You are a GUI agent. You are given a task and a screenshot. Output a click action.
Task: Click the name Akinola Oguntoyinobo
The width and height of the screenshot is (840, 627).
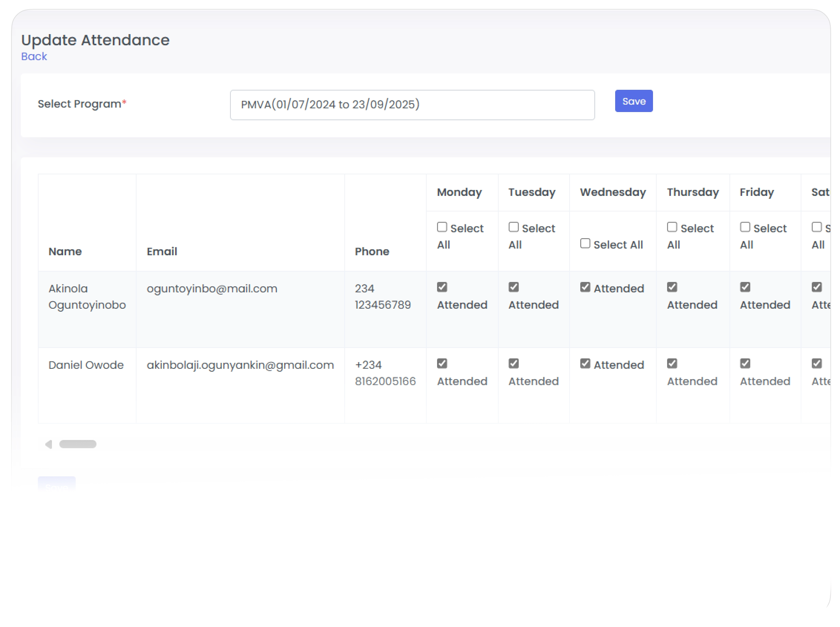pyautogui.click(x=87, y=296)
